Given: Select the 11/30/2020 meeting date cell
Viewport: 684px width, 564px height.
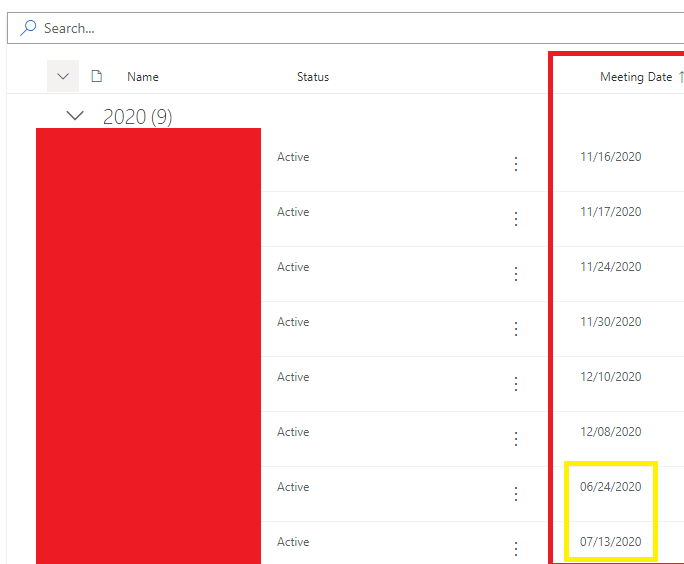Looking at the screenshot, I should (x=610, y=321).
